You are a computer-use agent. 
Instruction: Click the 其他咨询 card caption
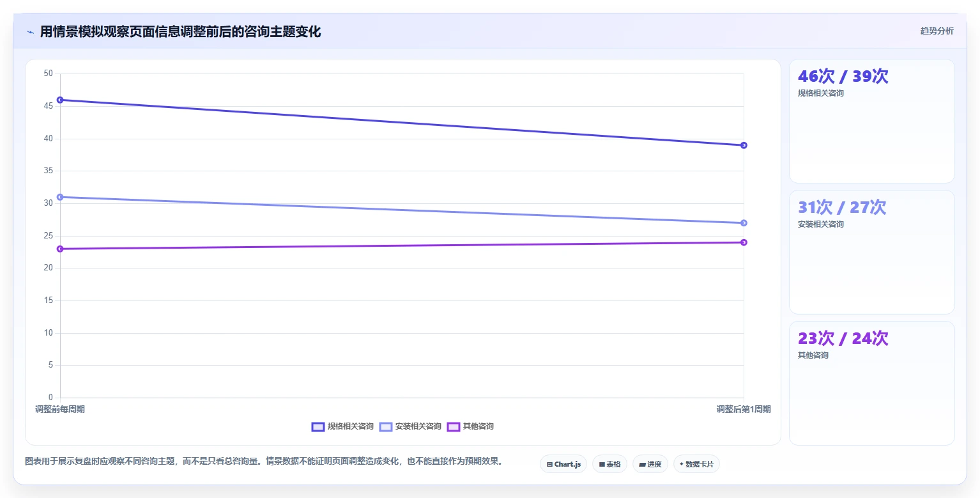(x=813, y=355)
